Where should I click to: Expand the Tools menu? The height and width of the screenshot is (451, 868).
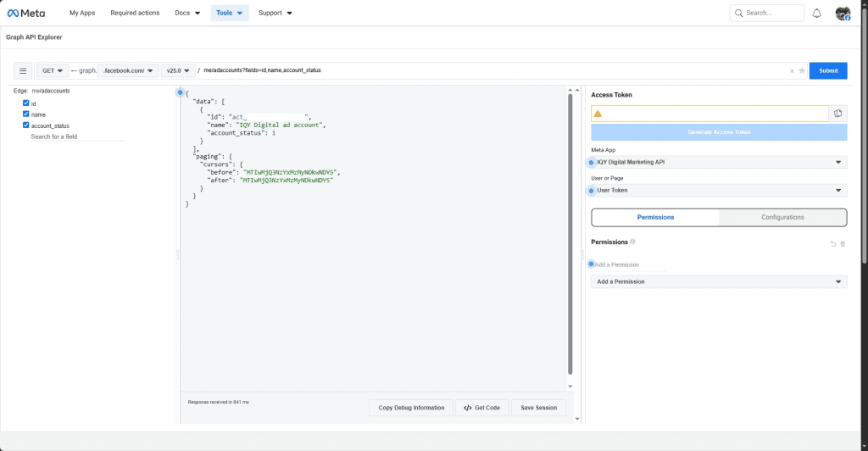point(229,13)
